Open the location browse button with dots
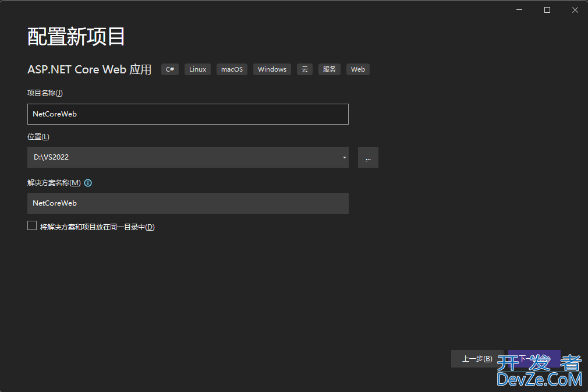Image resolution: width=588 pixels, height=392 pixels. click(368, 157)
